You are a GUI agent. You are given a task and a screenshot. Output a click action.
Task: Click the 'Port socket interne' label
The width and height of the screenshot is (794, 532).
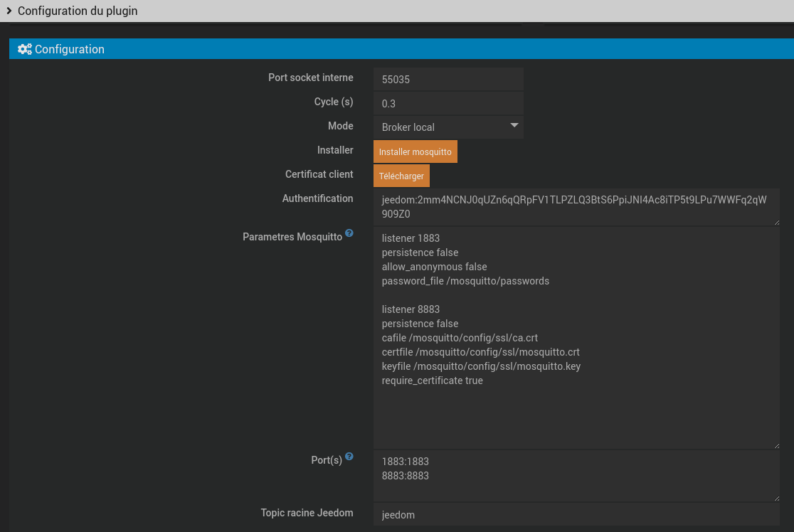pos(310,78)
